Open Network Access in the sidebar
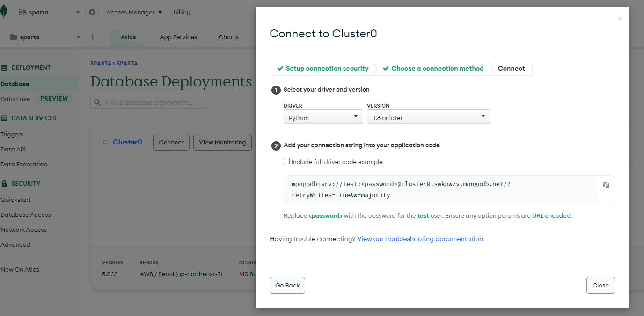Viewport: 644px width, 316px height. coord(23,230)
